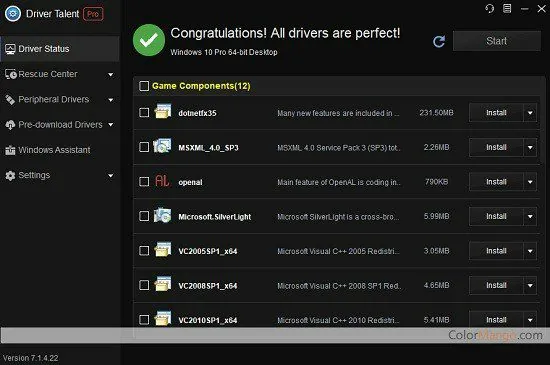This screenshot has height=365, width=550.
Task: Open Windows Assistant section
Action: [x=60, y=150]
